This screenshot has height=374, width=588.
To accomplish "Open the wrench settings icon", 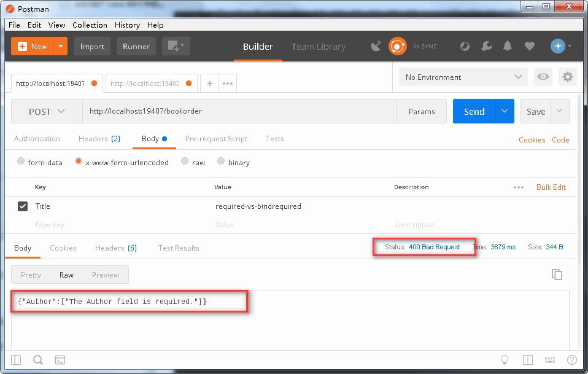I will [486, 46].
